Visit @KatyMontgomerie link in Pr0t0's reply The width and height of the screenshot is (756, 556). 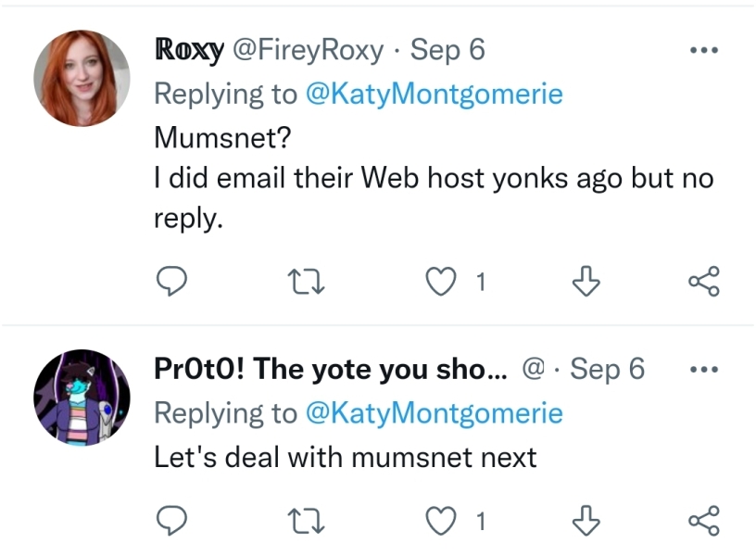coord(433,412)
